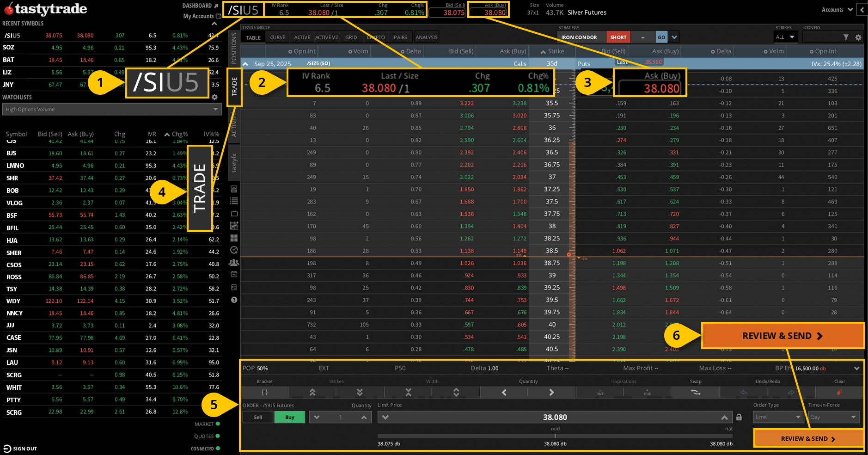Open the Time-in-Force dropdown showing Day
868x455 pixels.
click(x=833, y=417)
